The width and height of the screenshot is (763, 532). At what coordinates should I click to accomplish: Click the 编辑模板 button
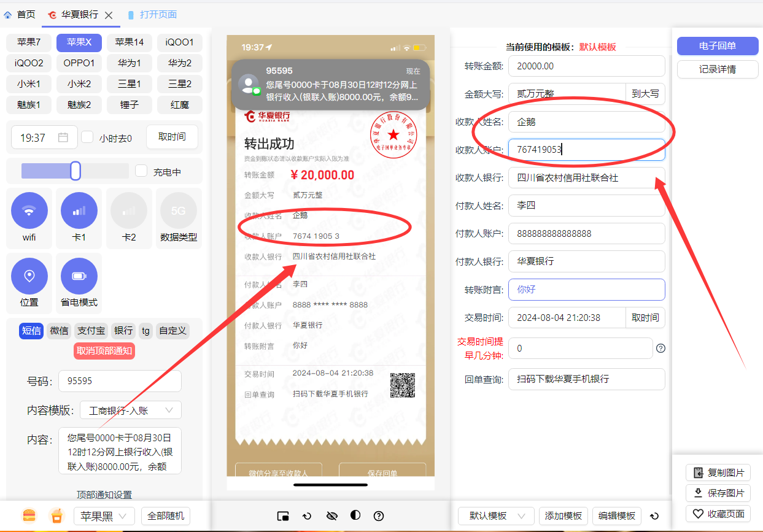pyautogui.click(x=617, y=516)
